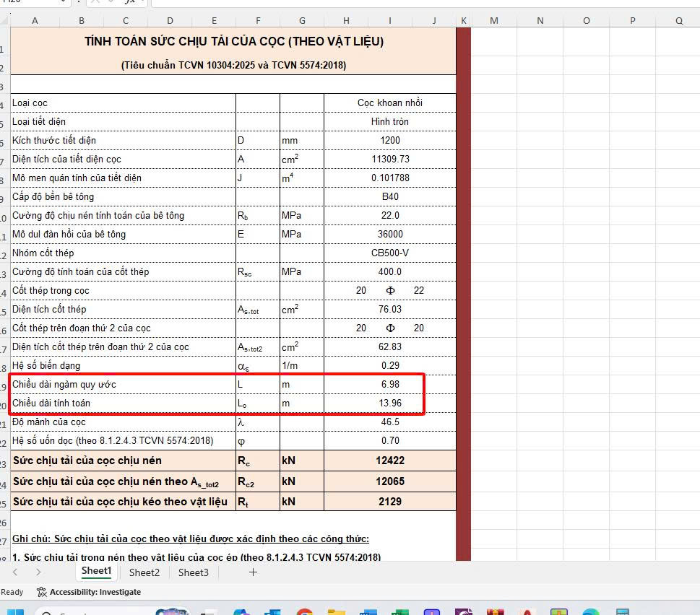
Task: Click the concrete grade cell B40
Action: point(389,196)
